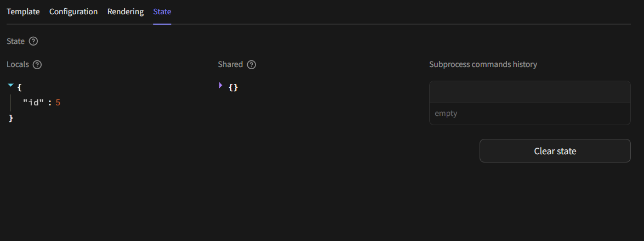Open the Template tab
The image size is (644, 241).
23,12
